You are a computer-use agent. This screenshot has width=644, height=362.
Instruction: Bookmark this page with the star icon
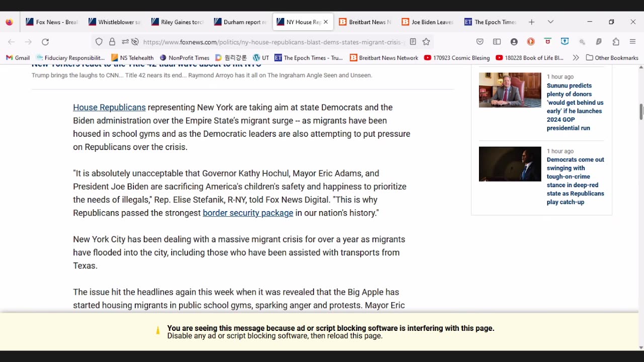[x=426, y=42]
